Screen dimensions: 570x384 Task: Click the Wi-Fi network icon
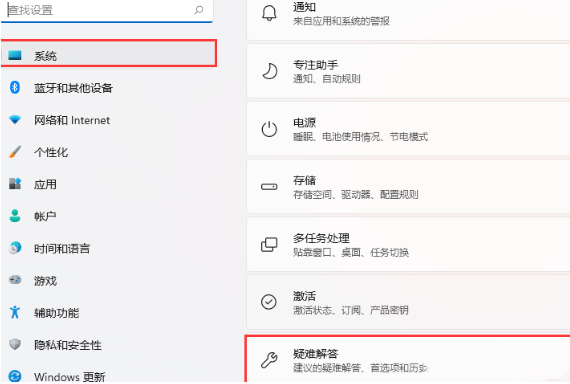tap(15, 119)
